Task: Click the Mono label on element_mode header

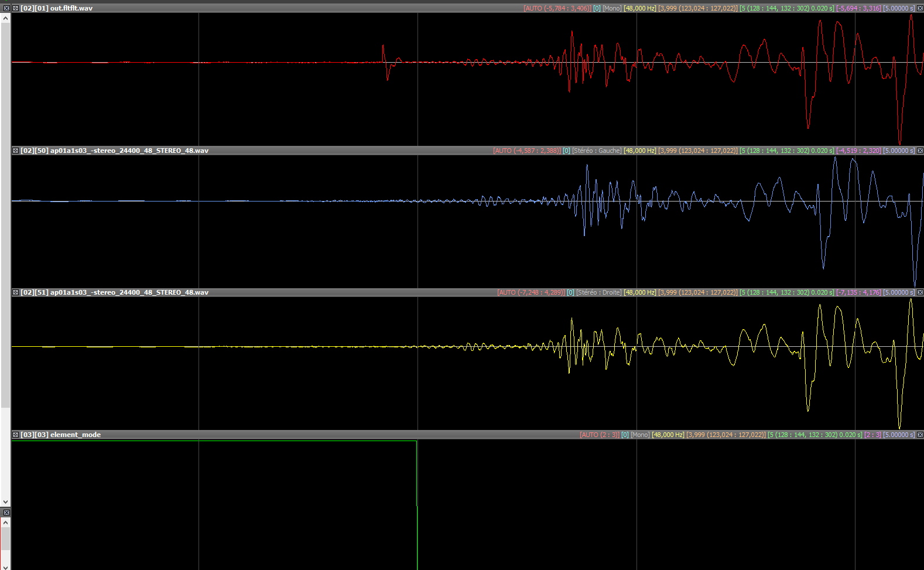Action: (640, 435)
